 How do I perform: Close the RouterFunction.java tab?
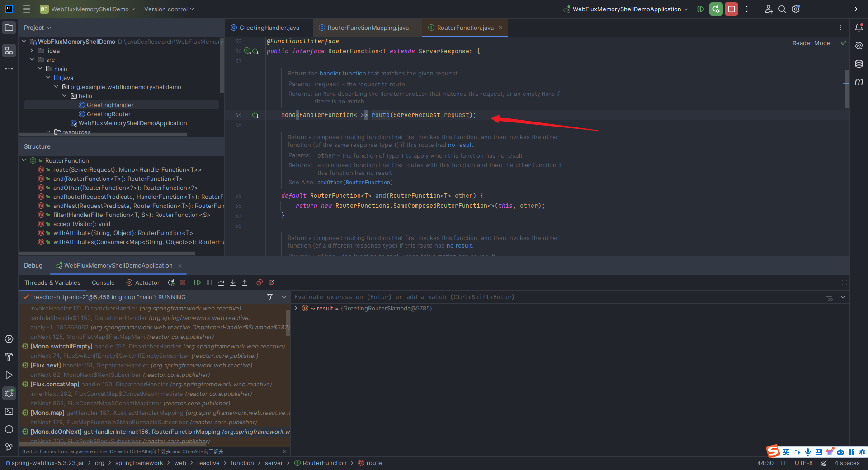point(500,28)
